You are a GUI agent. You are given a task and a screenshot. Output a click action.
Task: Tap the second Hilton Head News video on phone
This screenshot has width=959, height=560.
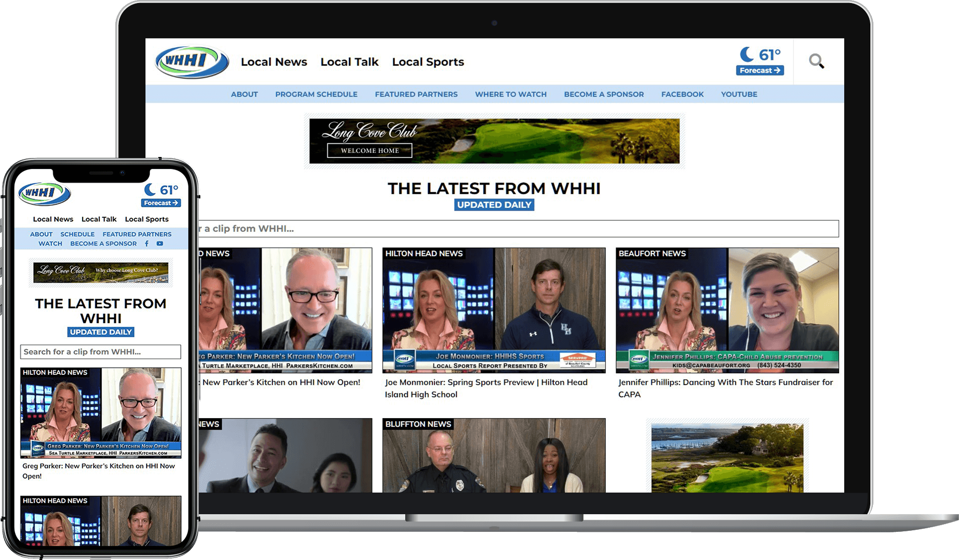pos(101,521)
